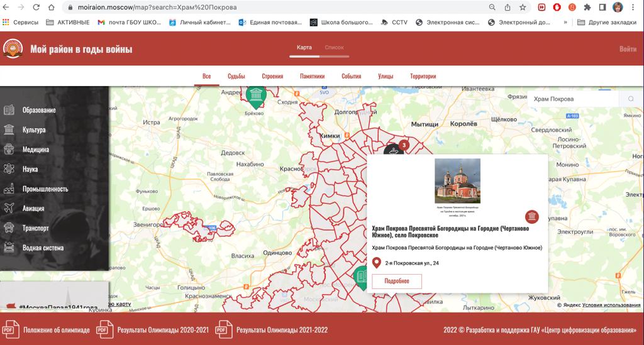The height and width of the screenshot is (345, 644).
Task: Open Другие закладки bookmarks folder
Action: point(607,22)
